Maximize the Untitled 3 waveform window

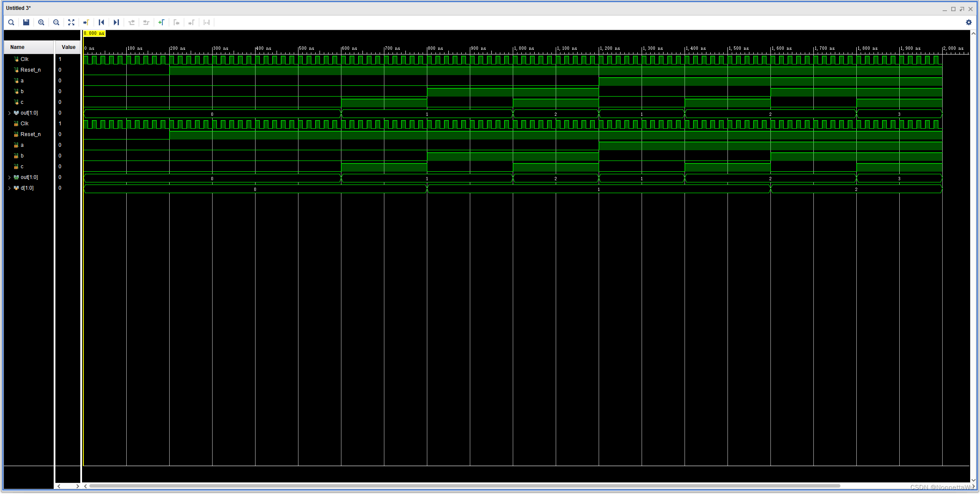[953, 9]
